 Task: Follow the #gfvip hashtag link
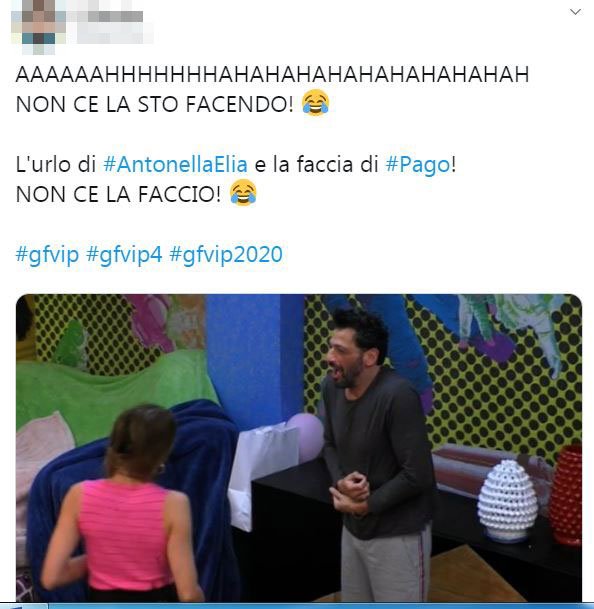(47, 254)
